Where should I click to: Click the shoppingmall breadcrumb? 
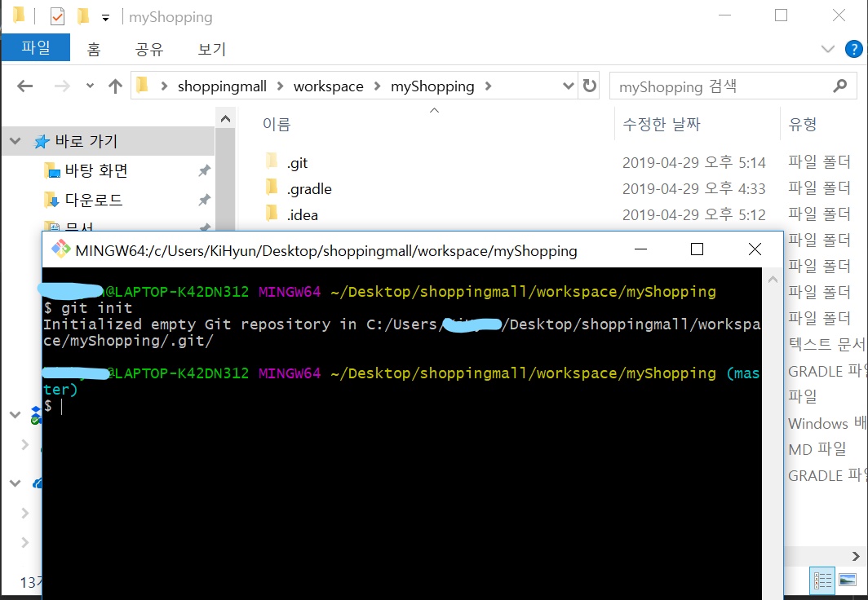[x=222, y=86]
